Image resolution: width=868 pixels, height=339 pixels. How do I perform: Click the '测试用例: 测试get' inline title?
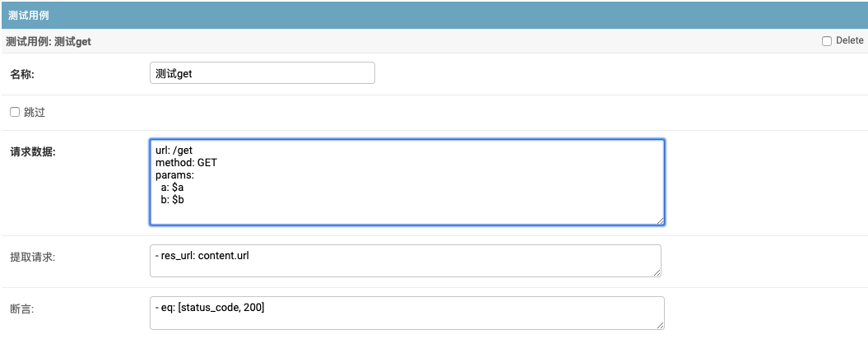point(49,41)
